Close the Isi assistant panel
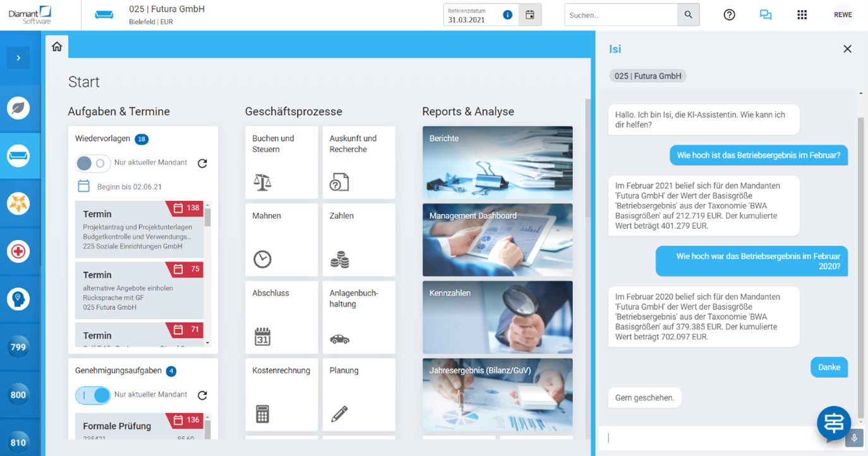 click(847, 49)
